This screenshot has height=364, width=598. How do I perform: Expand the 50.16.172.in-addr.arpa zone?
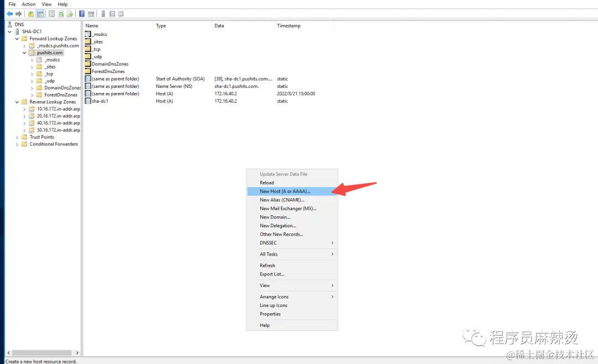(x=24, y=131)
